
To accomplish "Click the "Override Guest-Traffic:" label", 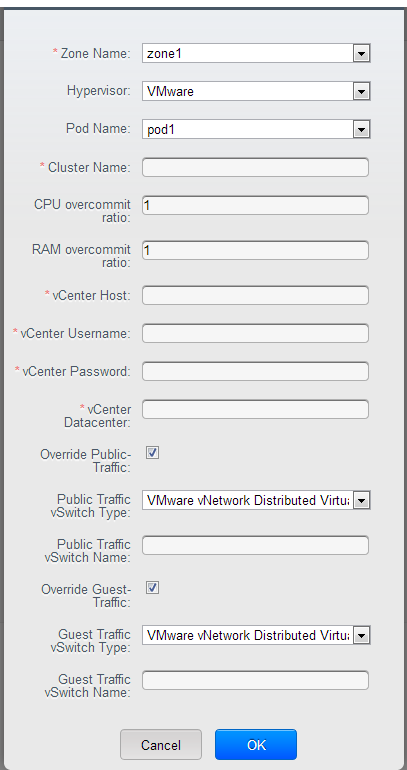I will click(86, 595).
